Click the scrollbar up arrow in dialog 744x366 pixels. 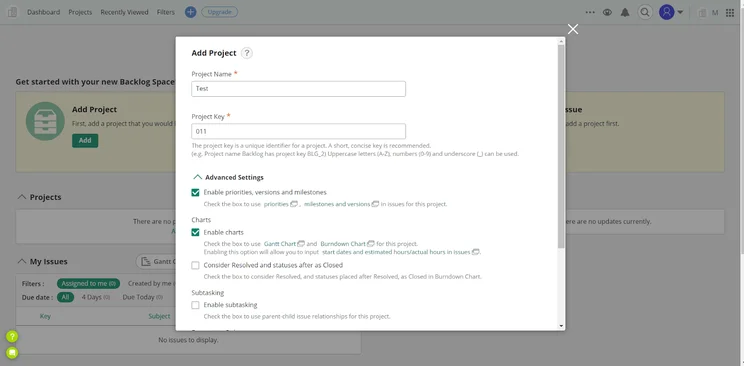(561, 41)
